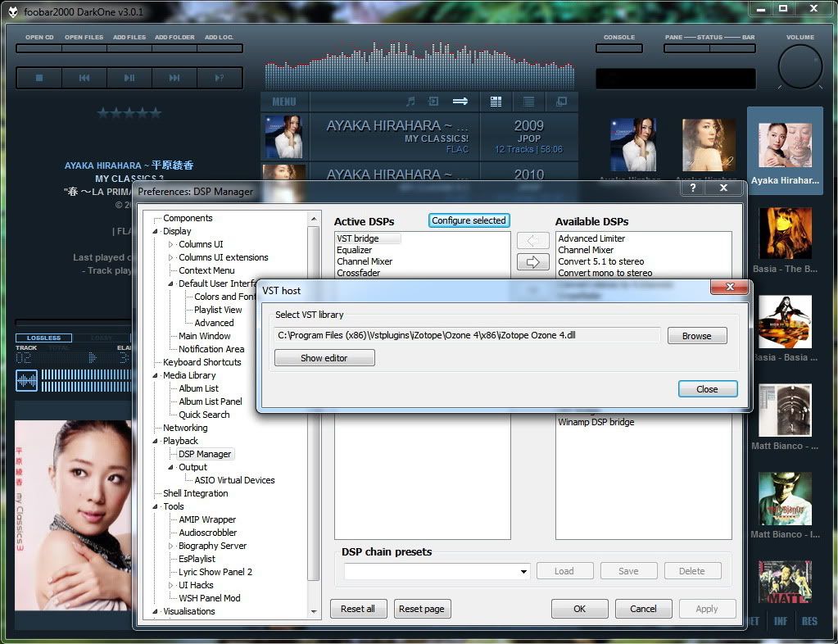The height and width of the screenshot is (644, 838).
Task: Click the waveform seekbar progress bar
Action: click(85, 380)
